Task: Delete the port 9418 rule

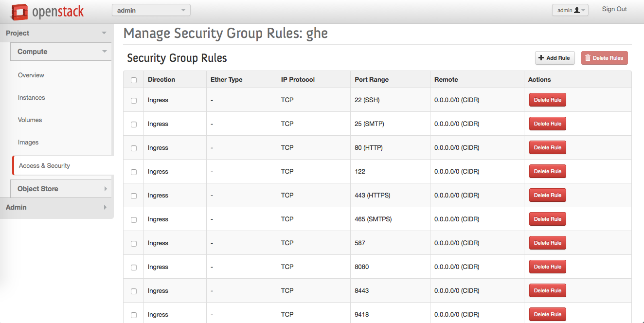Action: click(x=548, y=314)
